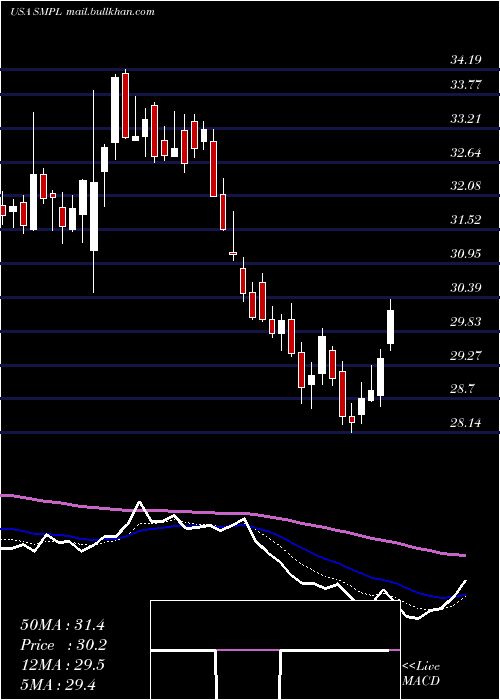The width and height of the screenshot is (500, 700).
Task: Click the latest white candlestick near 30.2
Action: click(x=391, y=327)
